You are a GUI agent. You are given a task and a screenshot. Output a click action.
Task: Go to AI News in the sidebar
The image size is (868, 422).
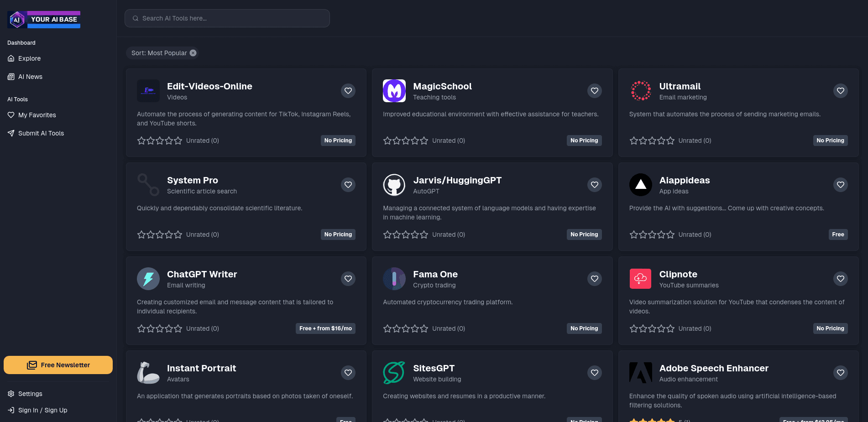pos(30,77)
